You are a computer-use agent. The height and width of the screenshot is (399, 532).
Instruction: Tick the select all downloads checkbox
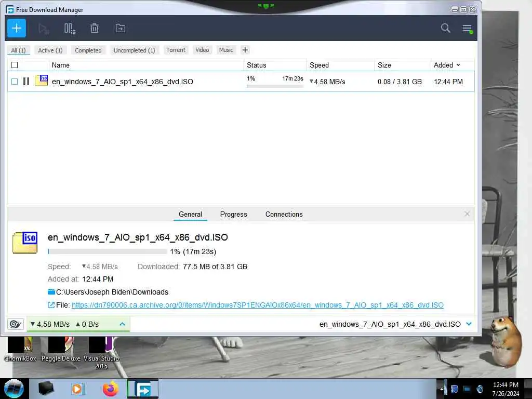(x=15, y=65)
